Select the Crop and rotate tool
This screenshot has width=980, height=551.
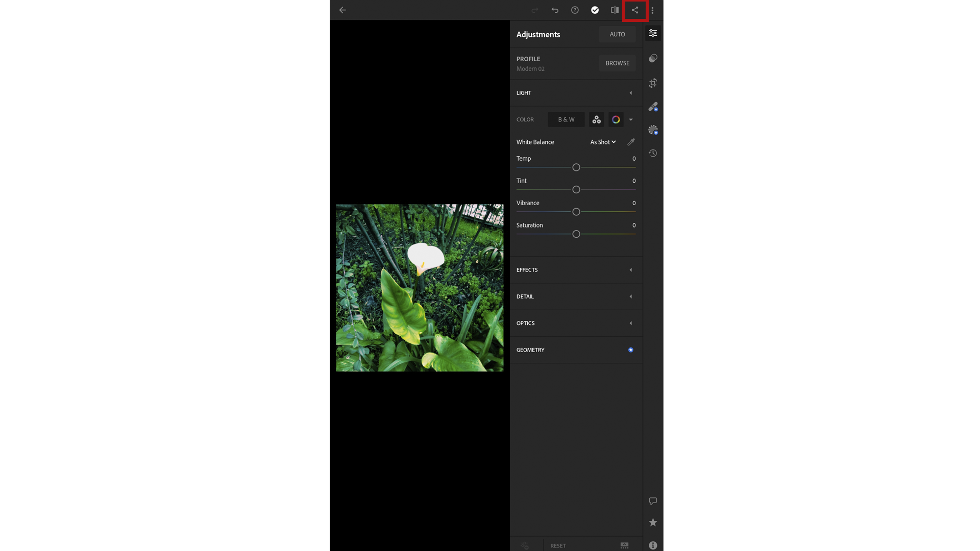tap(653, 83)
